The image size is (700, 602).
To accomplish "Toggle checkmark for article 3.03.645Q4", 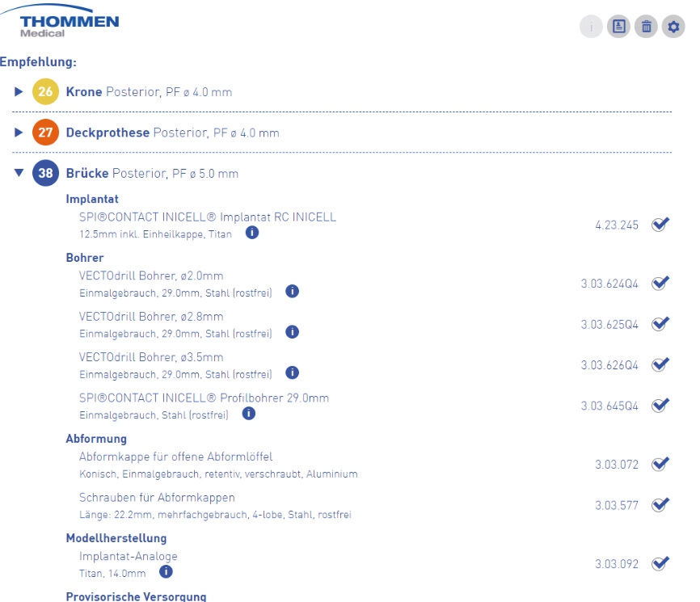I will pyautogui.click(x=660, y=405).
